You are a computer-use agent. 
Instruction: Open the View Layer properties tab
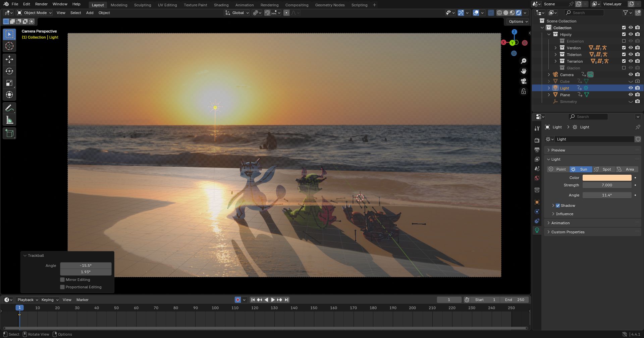[x=537, y=159]
